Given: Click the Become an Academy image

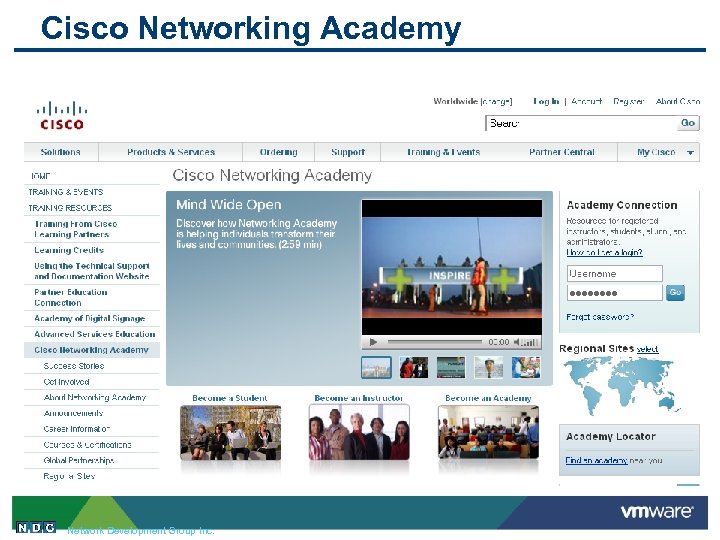Looking at the screenshot, I should click(x=488, y=433).
